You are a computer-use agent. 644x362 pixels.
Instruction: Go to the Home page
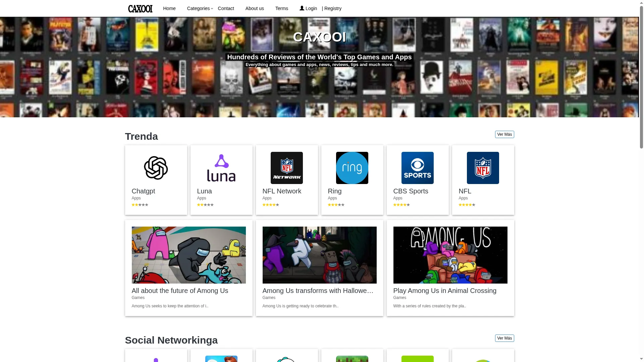point(169,8)
